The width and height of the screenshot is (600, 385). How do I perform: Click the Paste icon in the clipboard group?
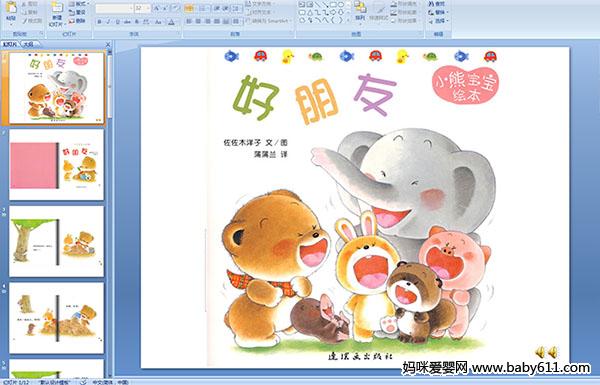(11, 11)
